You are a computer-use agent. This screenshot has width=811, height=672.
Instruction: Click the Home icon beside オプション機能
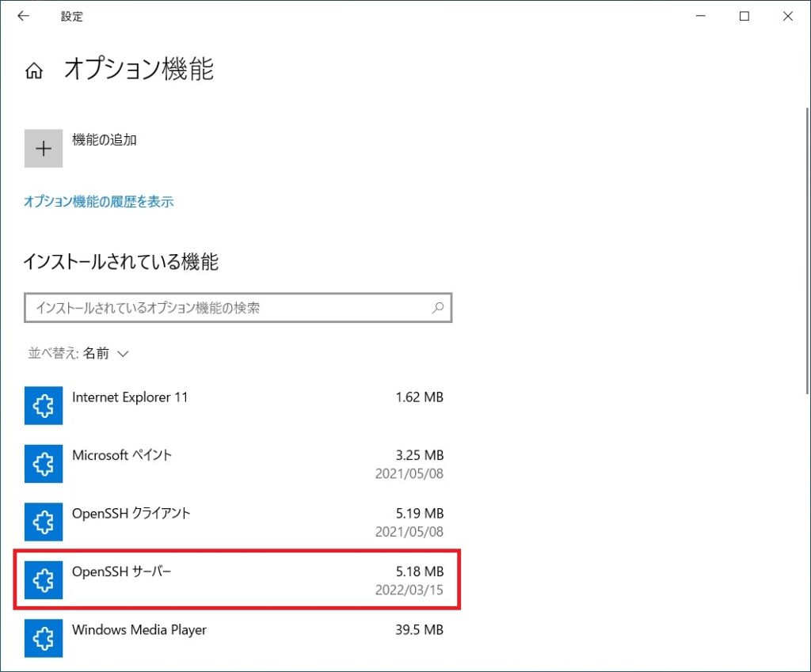pyautogui.click(x=33, y=71)
